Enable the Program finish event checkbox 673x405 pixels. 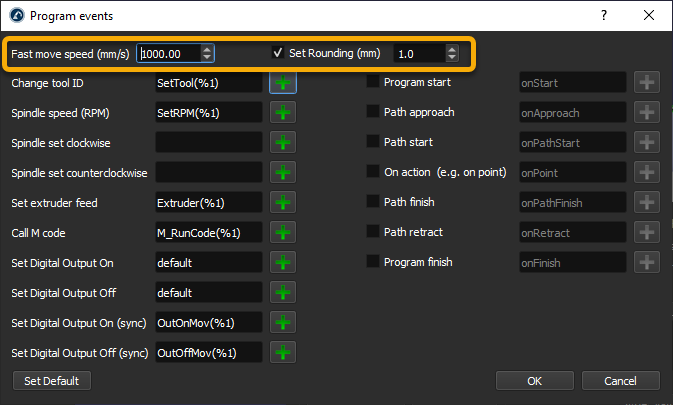pyautogui.click(x=374, y=263)
